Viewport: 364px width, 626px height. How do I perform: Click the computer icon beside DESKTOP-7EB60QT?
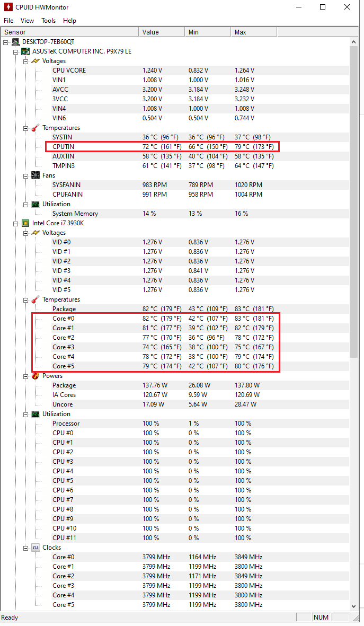click(x=15, y=42)
